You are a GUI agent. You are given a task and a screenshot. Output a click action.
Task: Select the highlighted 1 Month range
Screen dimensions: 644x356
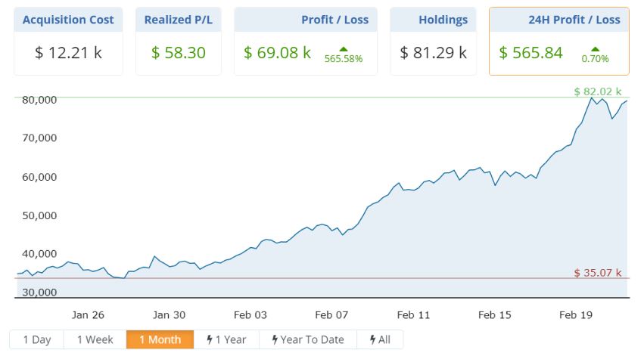160,340
